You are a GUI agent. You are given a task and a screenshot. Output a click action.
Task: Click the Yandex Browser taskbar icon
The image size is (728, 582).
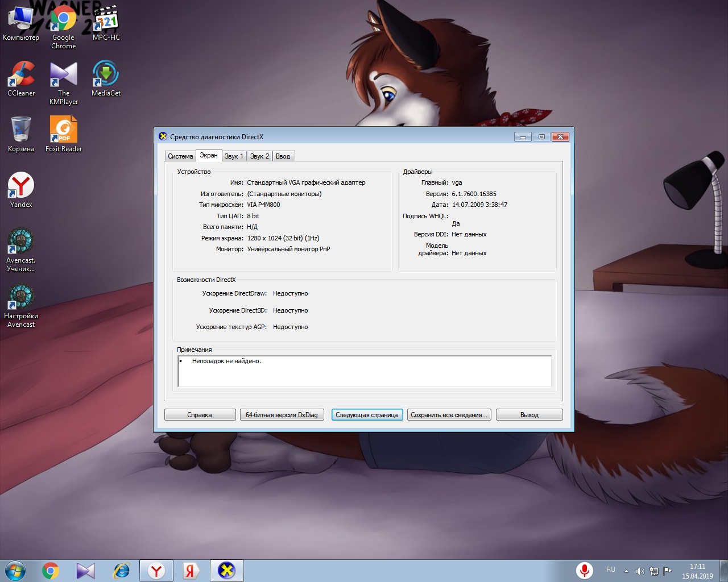(156, 571)
